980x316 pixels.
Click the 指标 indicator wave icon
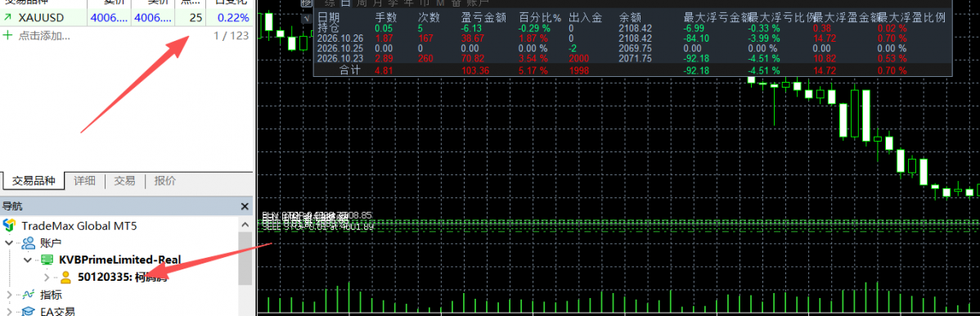click(28, 294)
